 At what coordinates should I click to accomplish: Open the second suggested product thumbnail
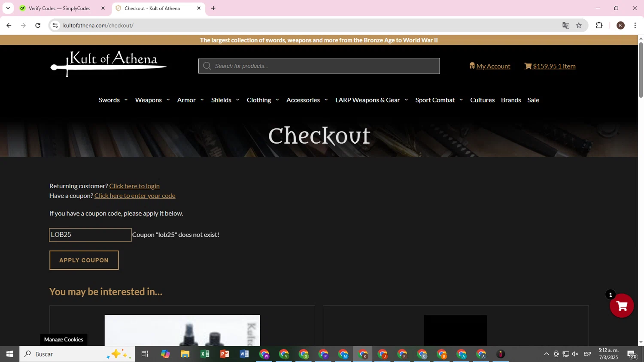click(456, 330)
